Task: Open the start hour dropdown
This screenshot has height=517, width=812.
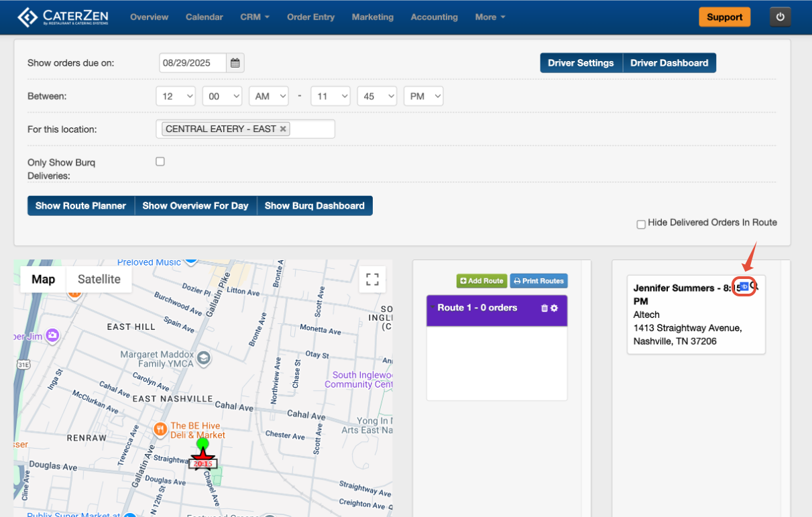Action: pyautogui.click(x=176, y=97)
